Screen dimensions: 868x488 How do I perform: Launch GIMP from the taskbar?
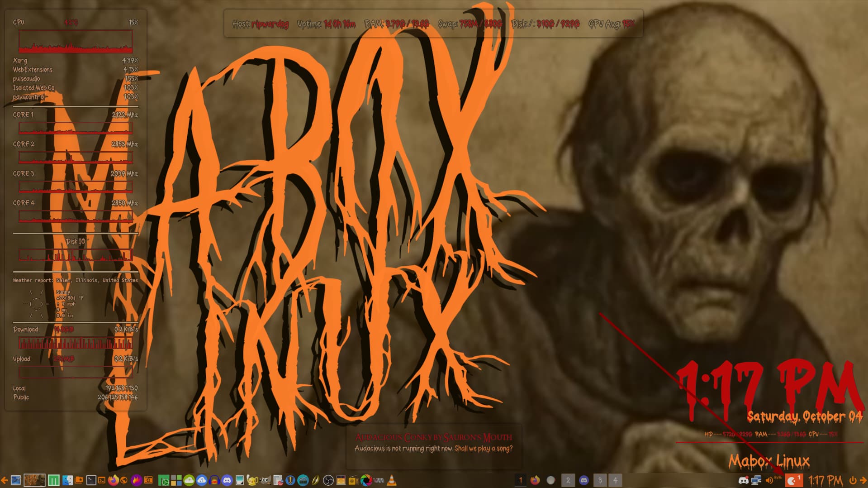265,480
